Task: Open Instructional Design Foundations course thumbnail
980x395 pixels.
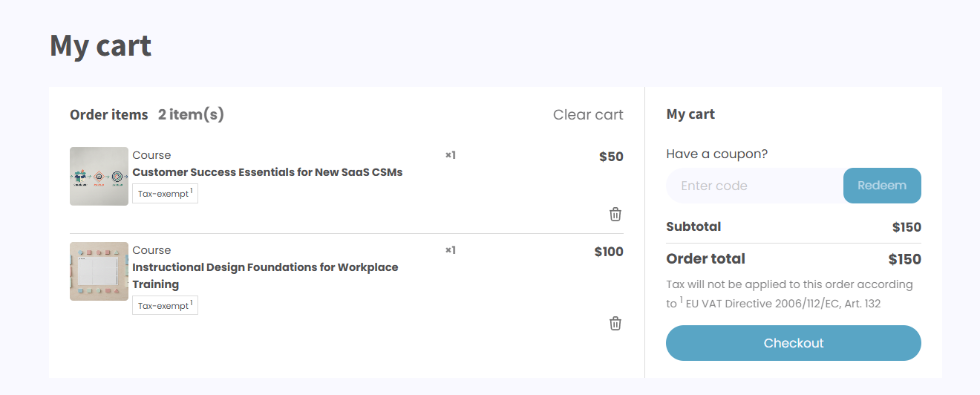Action: click(x=99, y=271)
